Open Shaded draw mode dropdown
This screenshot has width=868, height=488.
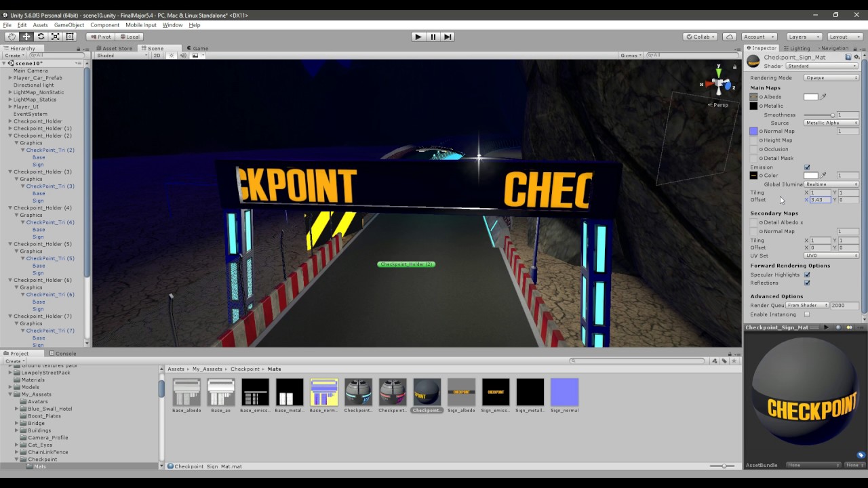tap(122, 56)
